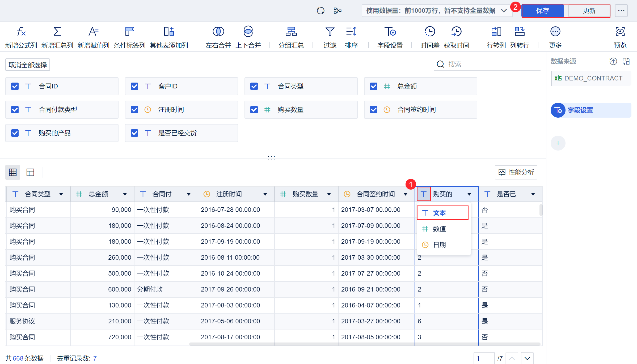Expand the 使用数据量 dropdown
Image resolution: width=637 pixels, height=364 pixels.
point(437,11)
